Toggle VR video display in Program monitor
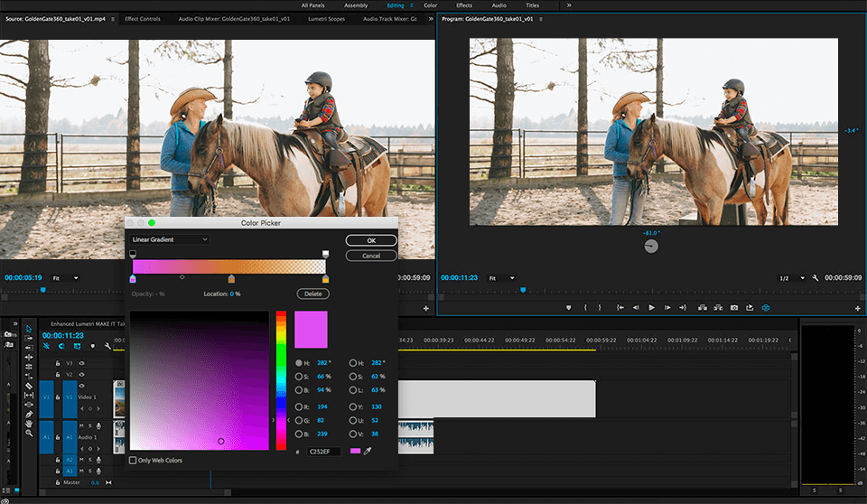The width and height of the screenshot is (867, 504). click(766, 308)
